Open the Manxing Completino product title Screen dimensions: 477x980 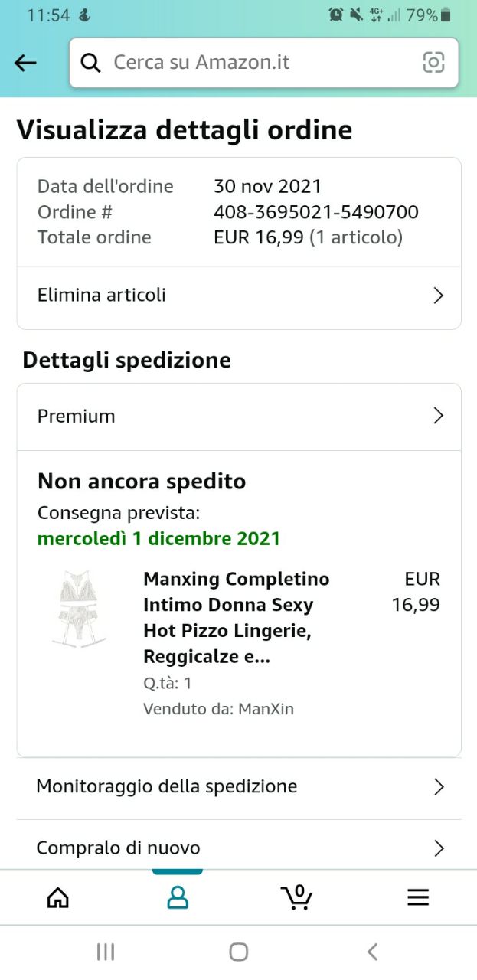click(236, 617)
